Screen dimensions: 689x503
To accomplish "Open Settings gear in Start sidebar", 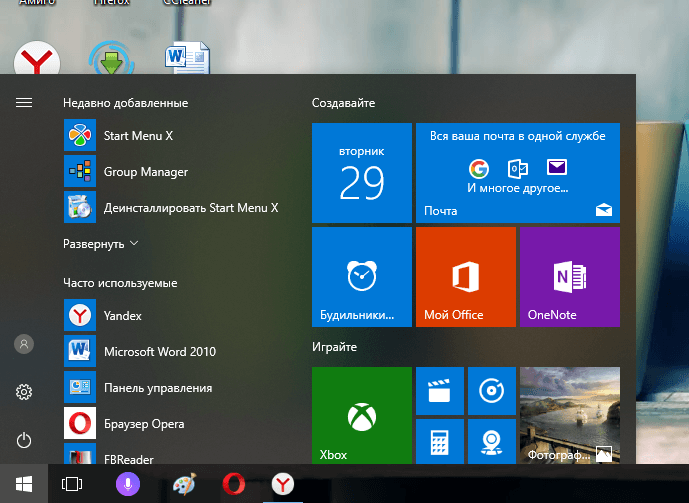I will [x=24, y=392].
